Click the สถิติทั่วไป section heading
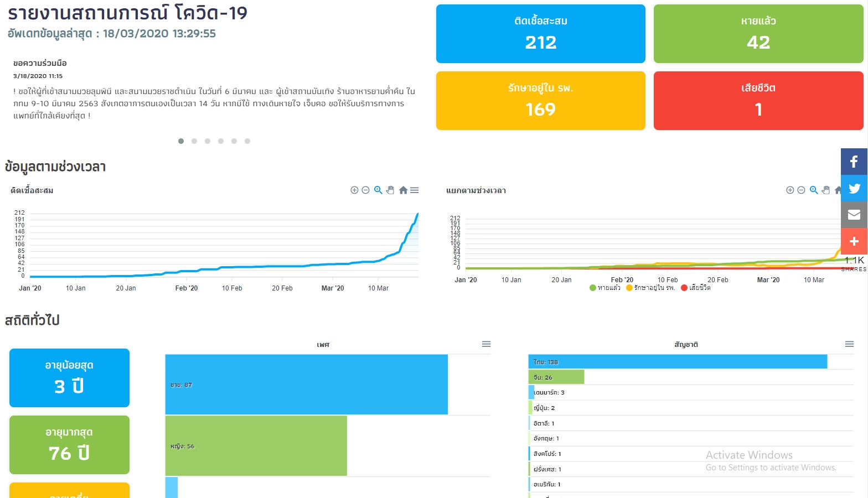 [x=32, y=320]
